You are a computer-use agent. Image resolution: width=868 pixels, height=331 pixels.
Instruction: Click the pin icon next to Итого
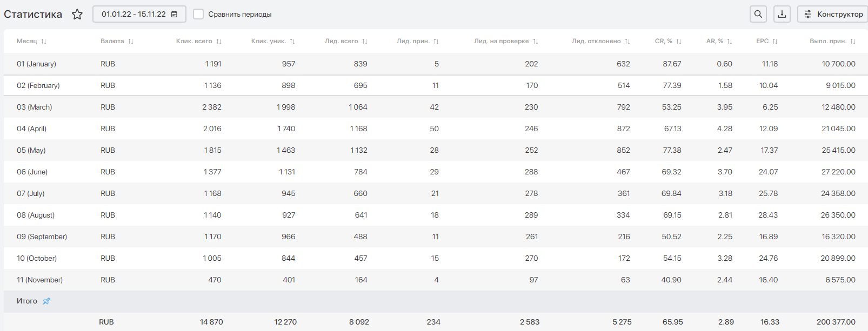pyautogui.click(x=46, y=301)
